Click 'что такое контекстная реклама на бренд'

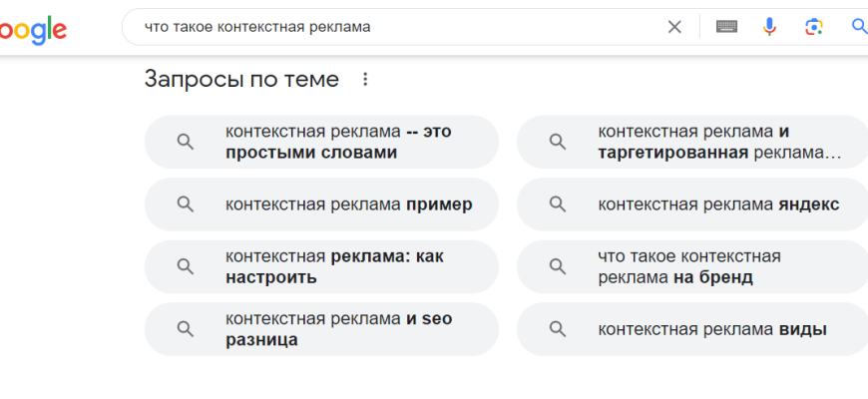tap(689, 266)
